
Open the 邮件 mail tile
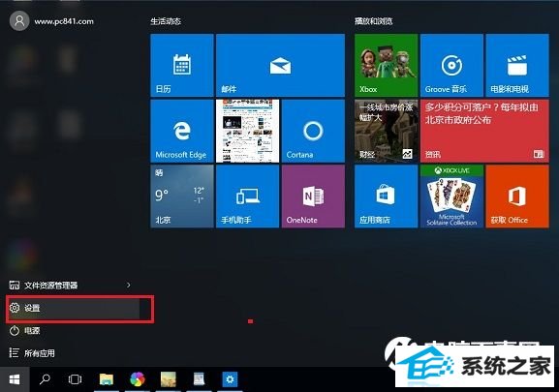point(280,65)
